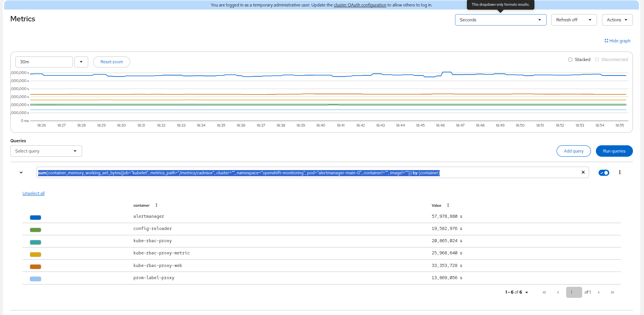Enable the Stacked checkbox
This screenshot has width=644, height=315.
point(570,59)
